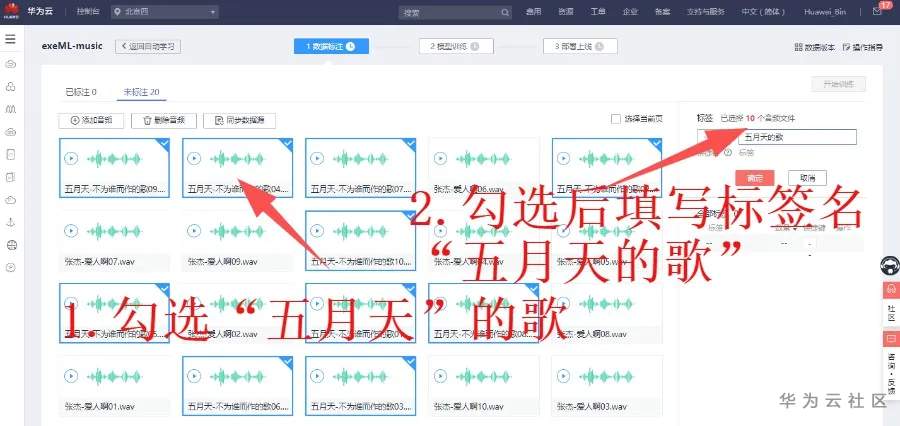Click the help question-mark icon below the label field

click(728, 153)
